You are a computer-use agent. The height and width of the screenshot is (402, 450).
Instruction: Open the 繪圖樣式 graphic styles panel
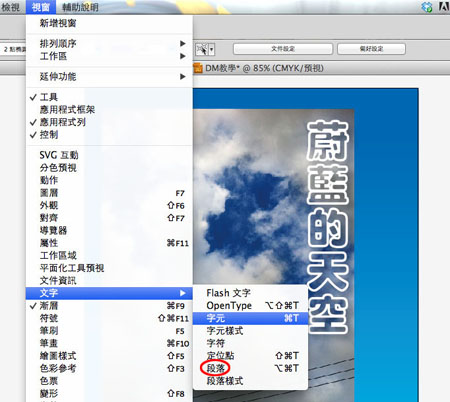(x=109, y=356)
